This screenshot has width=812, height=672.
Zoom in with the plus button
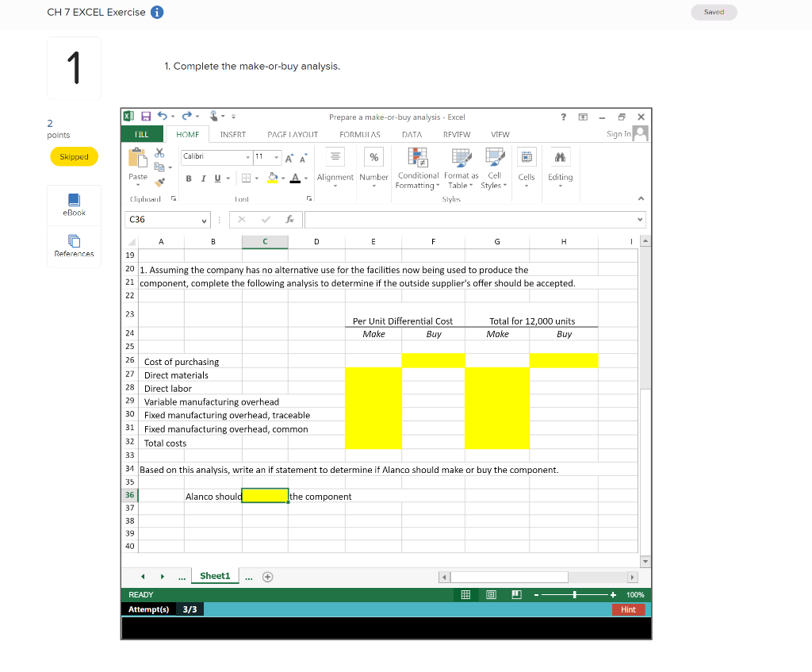[613, 595]
